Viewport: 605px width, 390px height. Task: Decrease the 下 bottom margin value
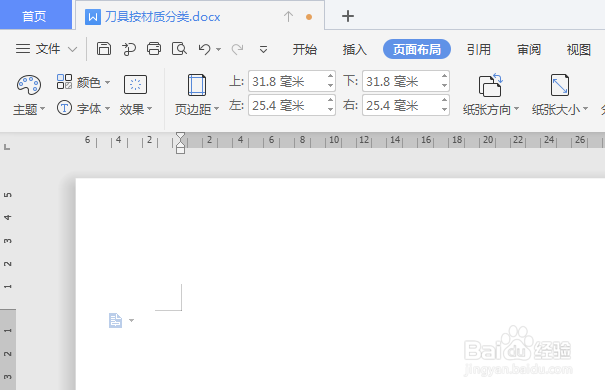444,86
